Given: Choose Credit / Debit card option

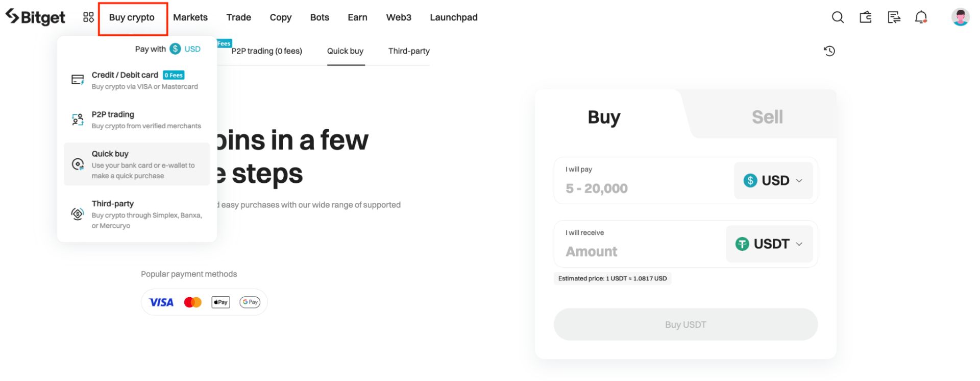Looking at the screenshot, I should [x=137, y=80].
